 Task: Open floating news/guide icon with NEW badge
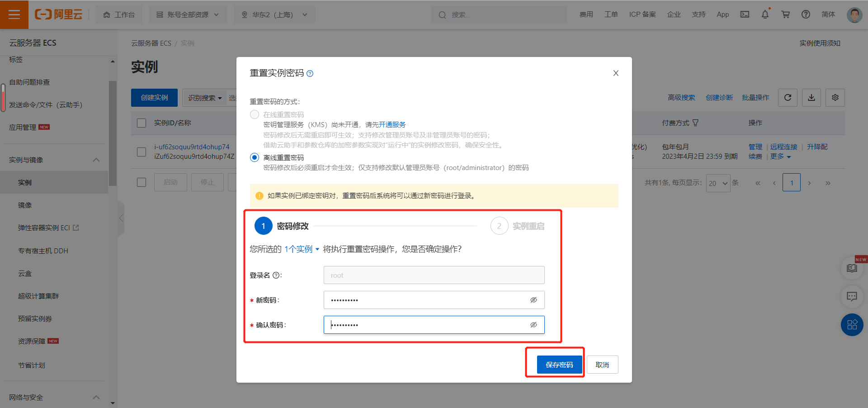(x=852, y=268)
